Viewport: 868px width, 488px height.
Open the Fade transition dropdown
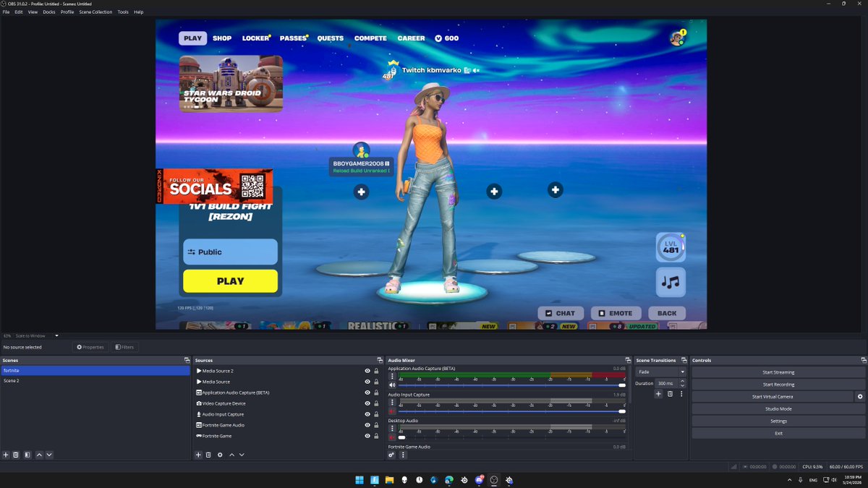(660, 372)
